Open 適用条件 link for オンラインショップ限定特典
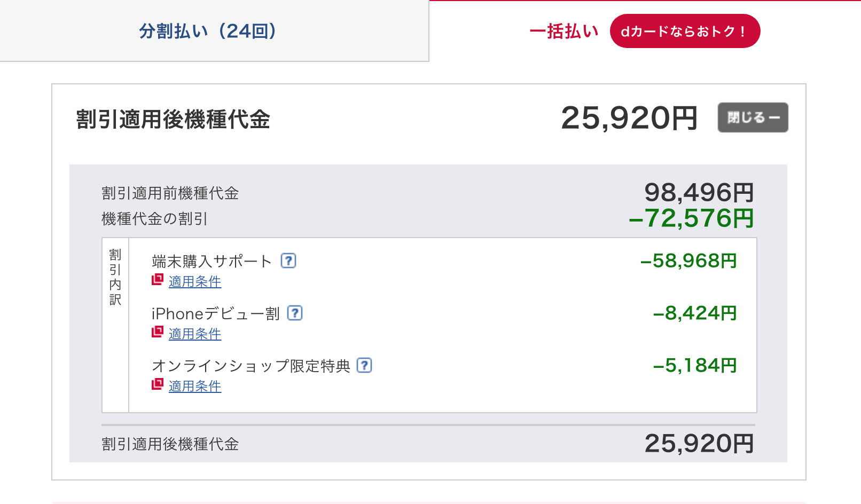Screen dimensions: 861x504 [x=195, y=386]
